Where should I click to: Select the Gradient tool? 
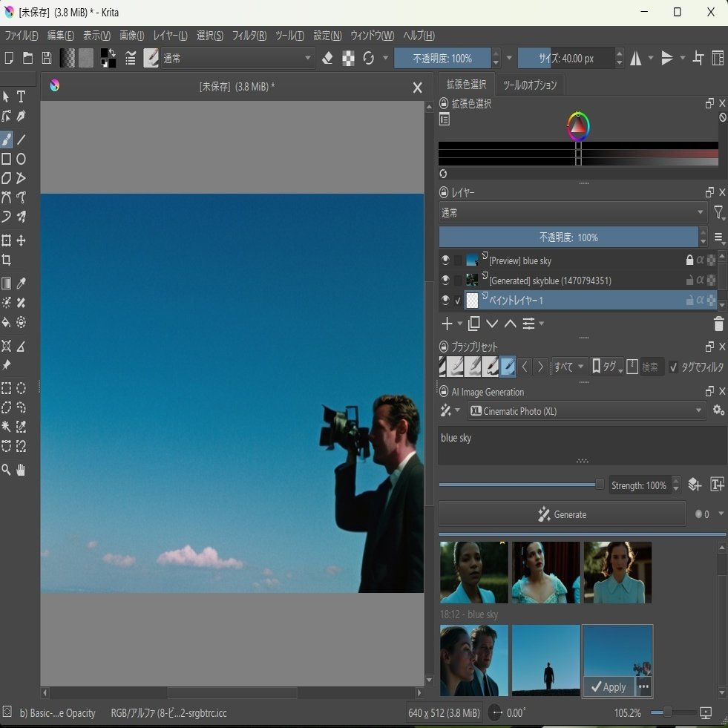tap(7, 283)
